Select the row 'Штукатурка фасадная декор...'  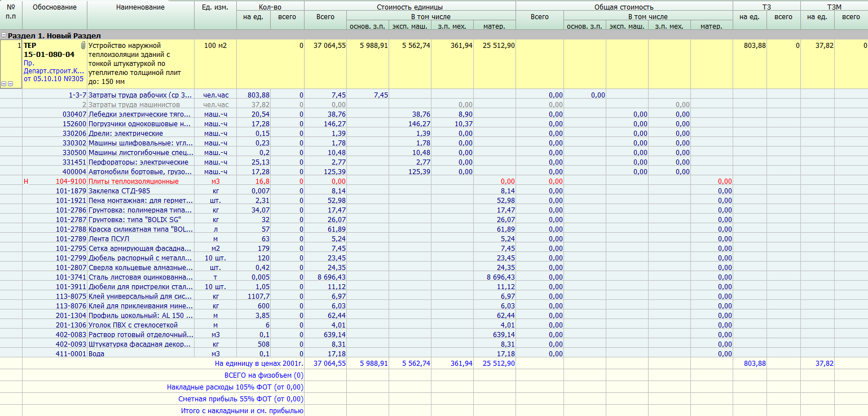coord(434,344)
